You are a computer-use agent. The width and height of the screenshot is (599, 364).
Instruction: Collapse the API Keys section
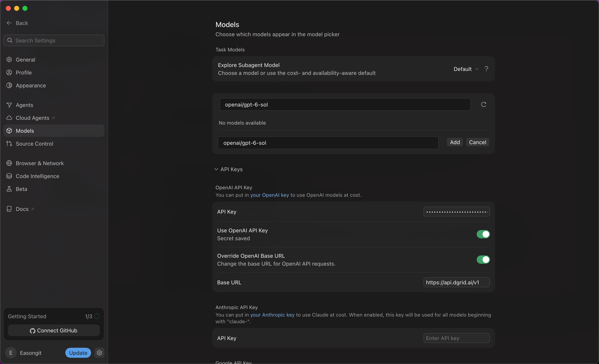pos(229,169)
